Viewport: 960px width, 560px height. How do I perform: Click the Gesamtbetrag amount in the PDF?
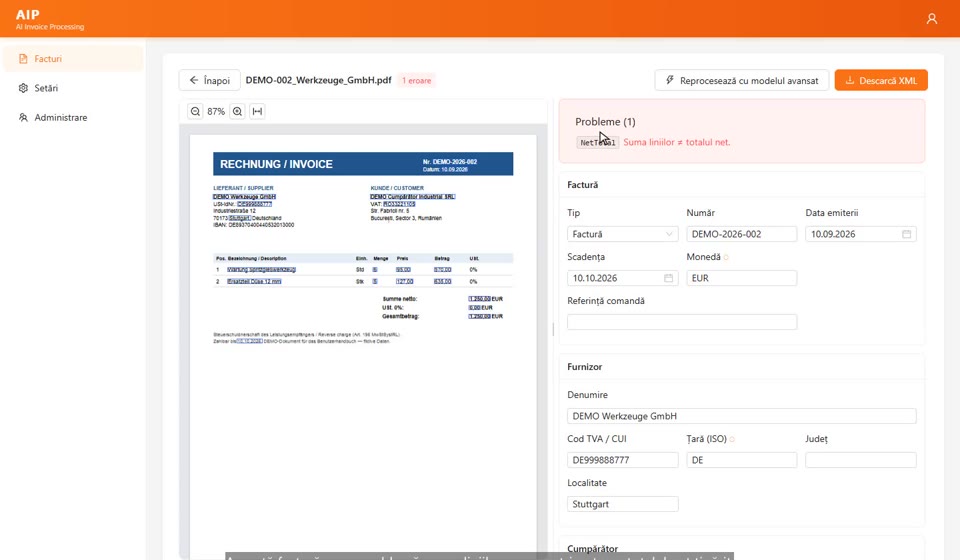[x=479, y=316]
